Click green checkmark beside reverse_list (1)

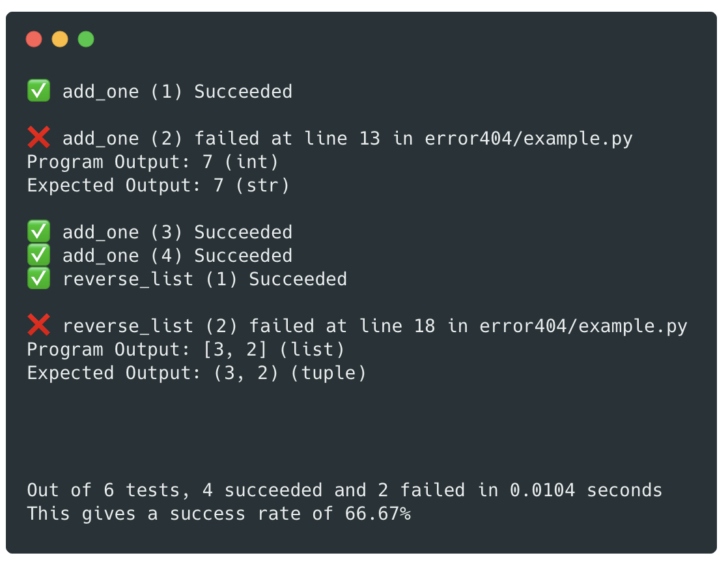click(38, 279)
